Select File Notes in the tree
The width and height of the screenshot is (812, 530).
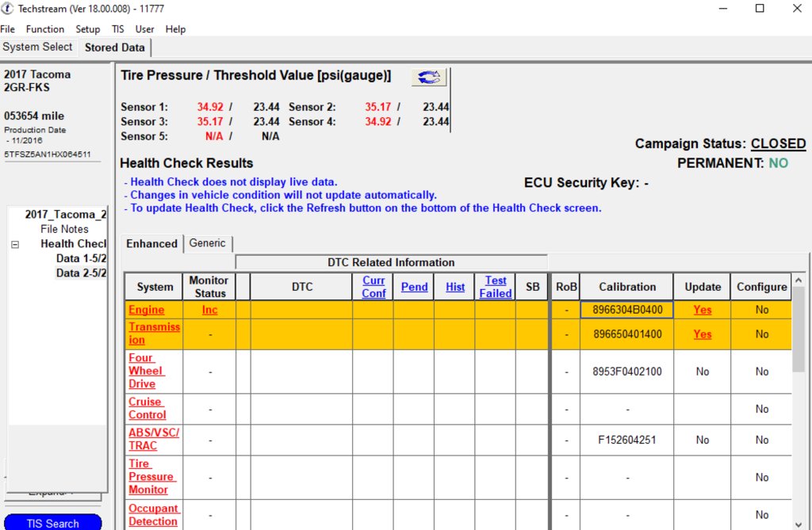(x=64, y=229)
